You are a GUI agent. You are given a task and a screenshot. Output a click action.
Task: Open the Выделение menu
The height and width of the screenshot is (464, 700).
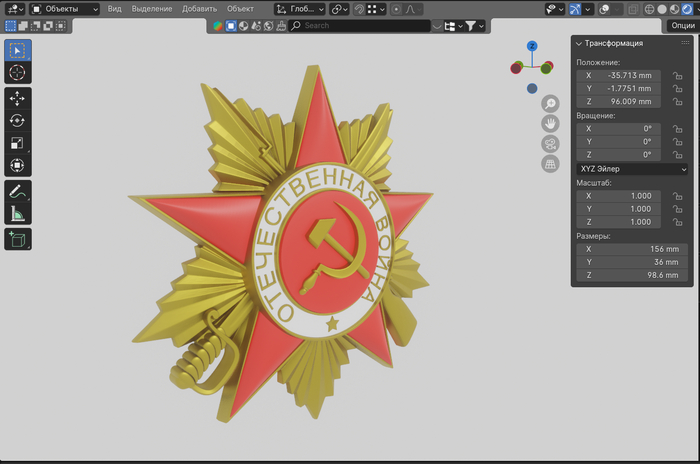click(x=152, y=9)
